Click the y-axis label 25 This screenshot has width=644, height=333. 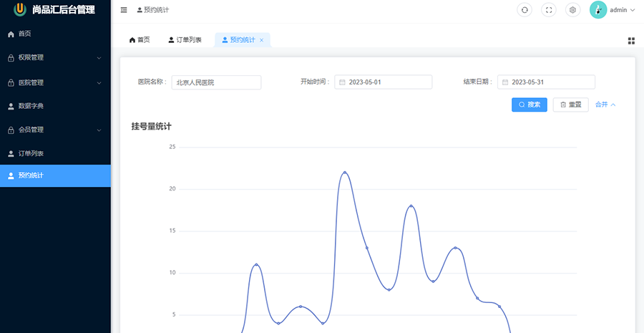(x=172, y=147)
